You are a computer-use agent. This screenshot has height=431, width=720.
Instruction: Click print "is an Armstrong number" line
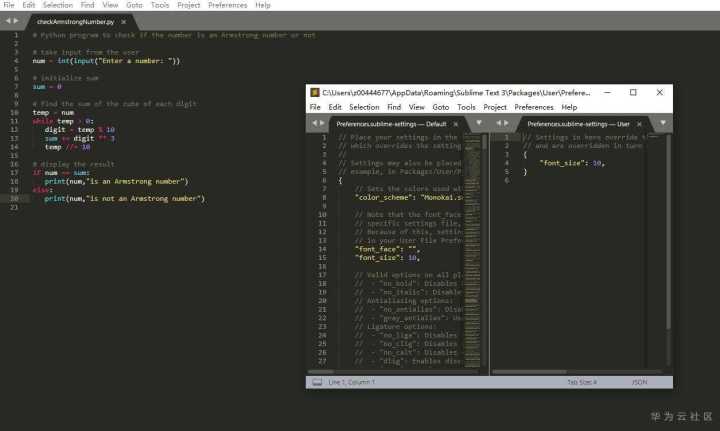pos(116,181)
